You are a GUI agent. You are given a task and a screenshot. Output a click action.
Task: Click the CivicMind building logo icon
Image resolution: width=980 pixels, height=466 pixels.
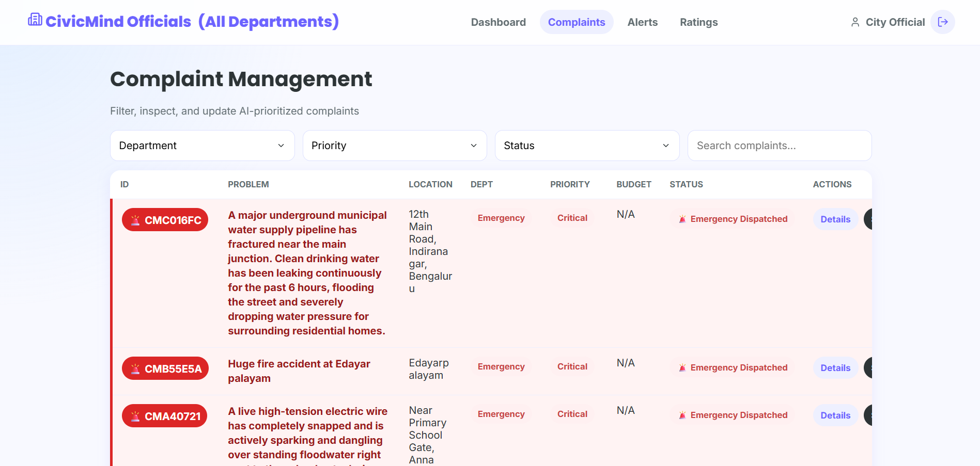(35, 20)
